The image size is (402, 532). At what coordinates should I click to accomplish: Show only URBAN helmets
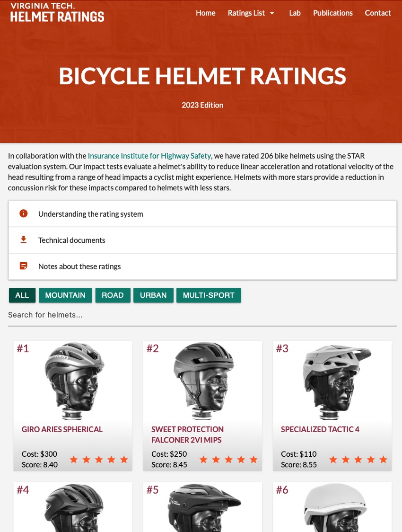point(153,295)
